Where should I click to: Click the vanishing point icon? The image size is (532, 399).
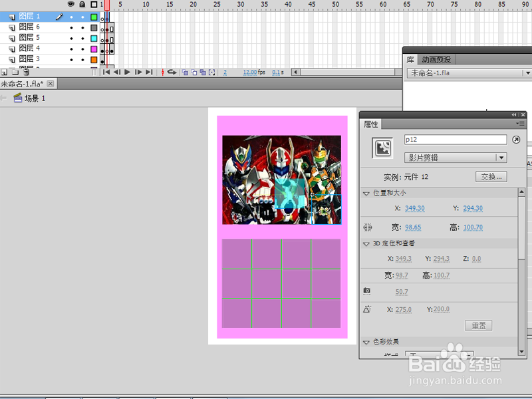click(x=367, y=309)
